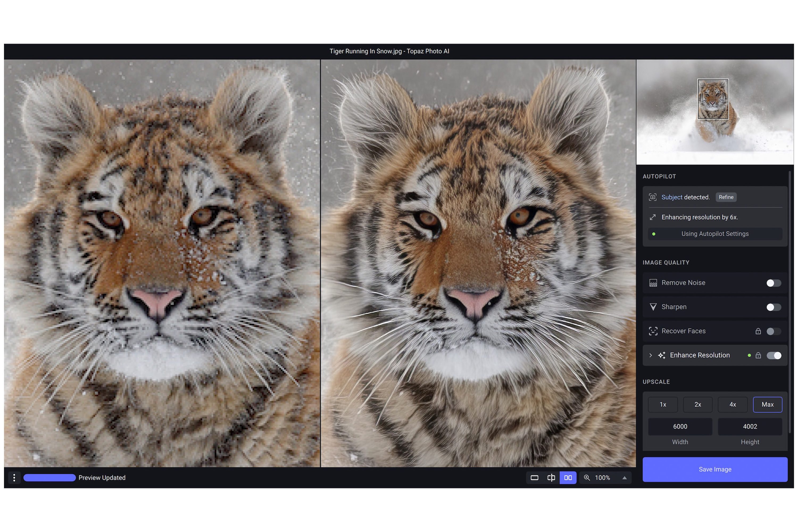Open the Using Autopilot Settings selector
798x532 pixels.
[x=715, y=234]
